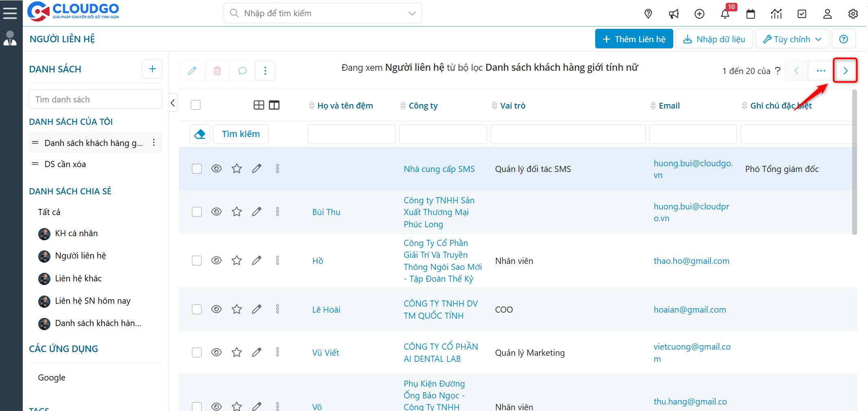Click the comment bubble icon in toolbar
The image size is (868, 411).
pyautogui.click(x=242, y=71)
